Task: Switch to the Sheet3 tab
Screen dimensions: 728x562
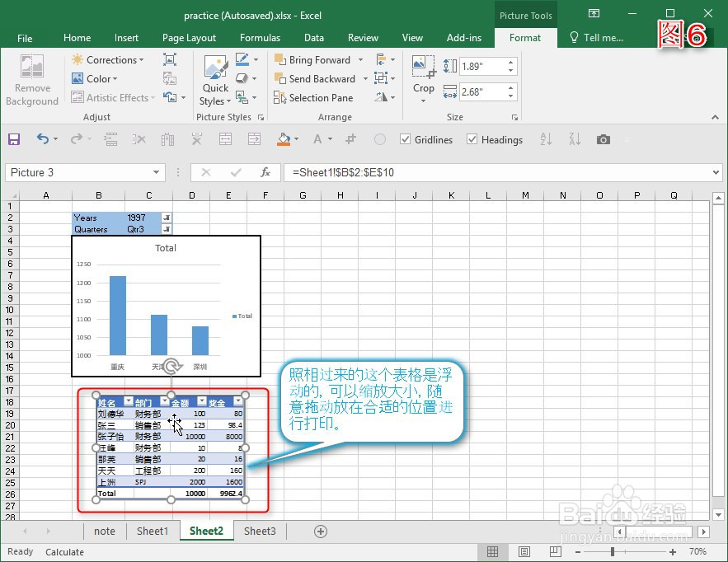Action: pyautogui.click(x=260, y=532)
